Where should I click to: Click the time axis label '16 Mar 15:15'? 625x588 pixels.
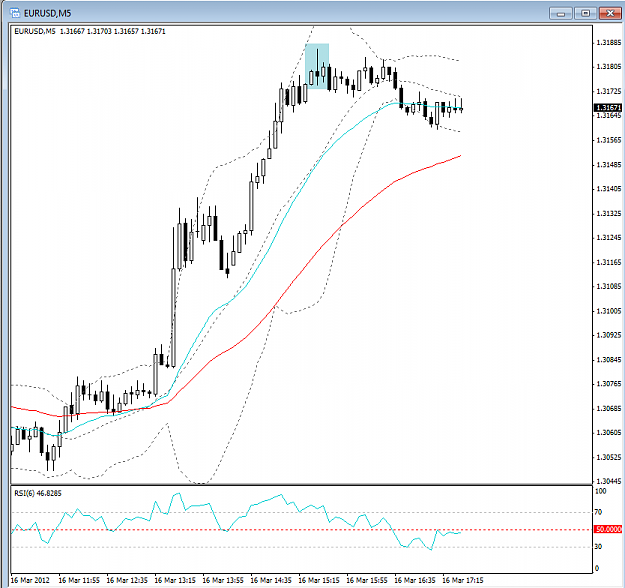[319, 580]
